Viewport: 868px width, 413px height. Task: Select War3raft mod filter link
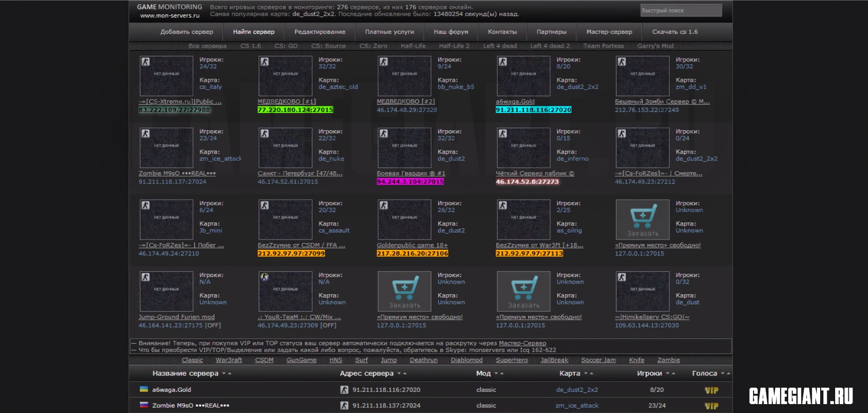point(229,360)
